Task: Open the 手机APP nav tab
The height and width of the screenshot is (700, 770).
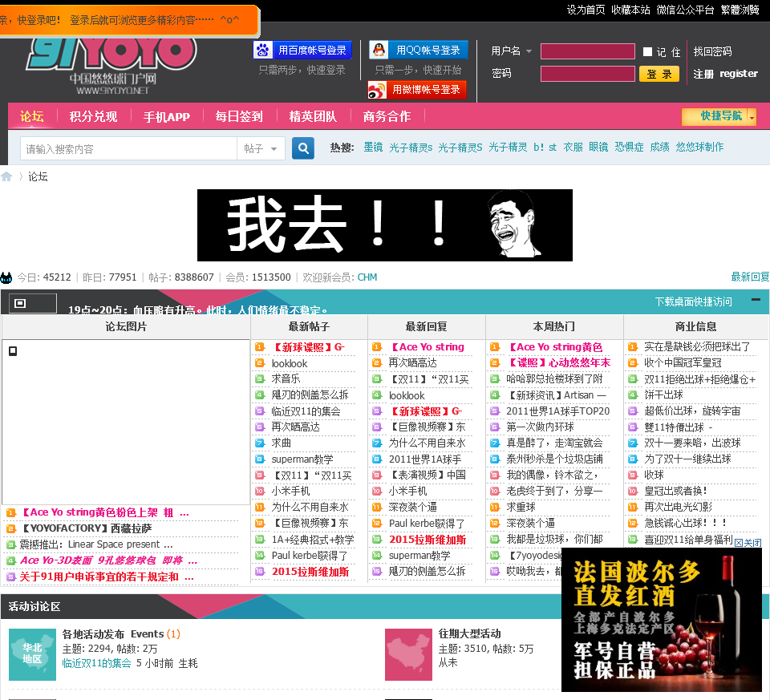Action: pos(167,117)
